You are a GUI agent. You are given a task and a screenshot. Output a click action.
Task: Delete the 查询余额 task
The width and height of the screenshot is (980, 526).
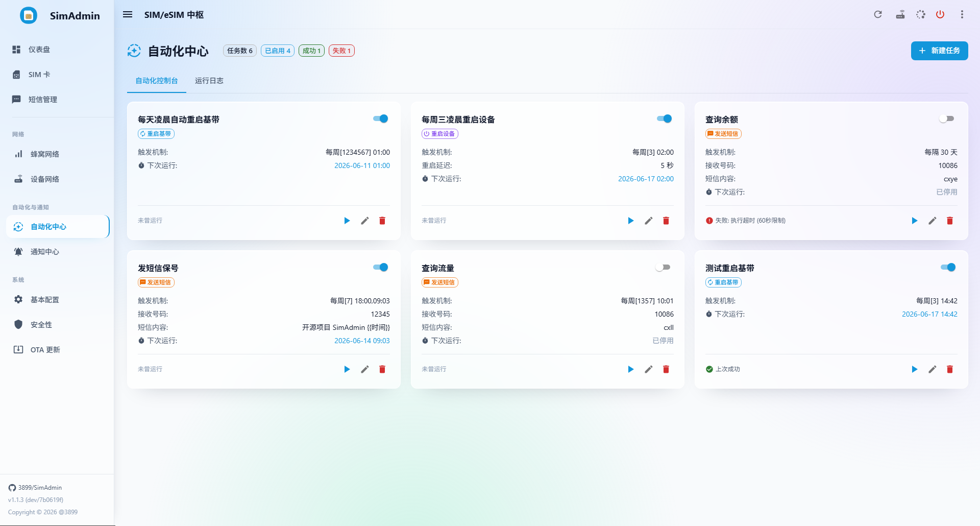point(950,221)
